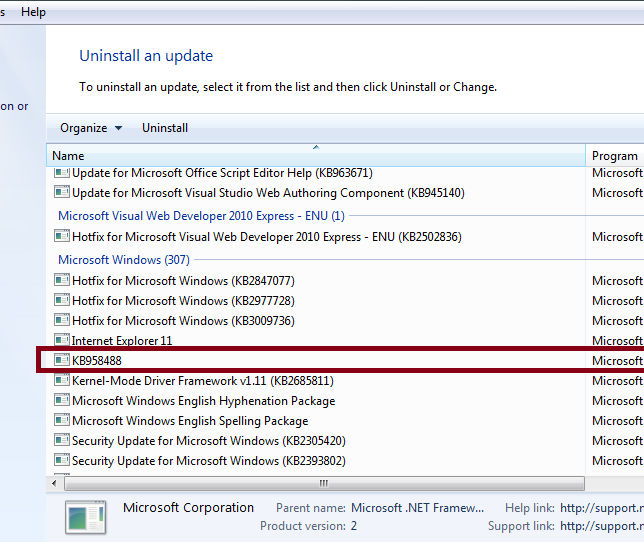Screen dimensions: 644x542
Task: Click the horizontal scrollbar thumb
Action: [324, 483]
